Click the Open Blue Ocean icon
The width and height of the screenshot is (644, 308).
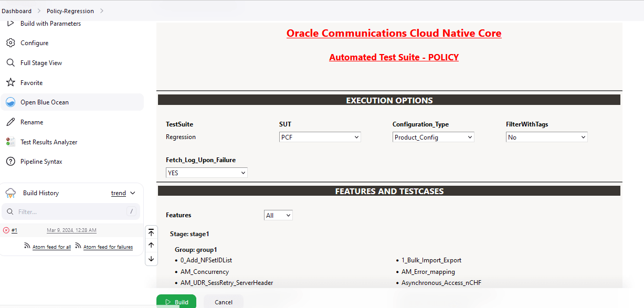click(x=10, y=102)
